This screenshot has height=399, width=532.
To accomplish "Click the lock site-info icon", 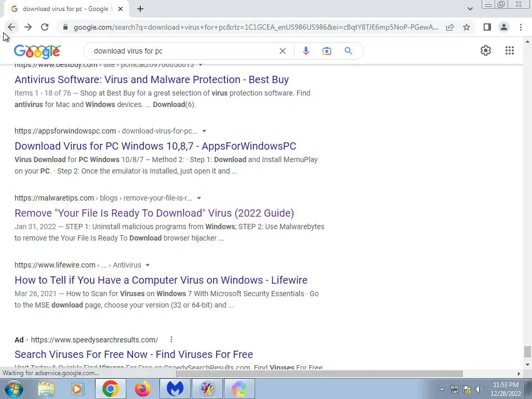I will pyautogui.click(x=65, y=27).
